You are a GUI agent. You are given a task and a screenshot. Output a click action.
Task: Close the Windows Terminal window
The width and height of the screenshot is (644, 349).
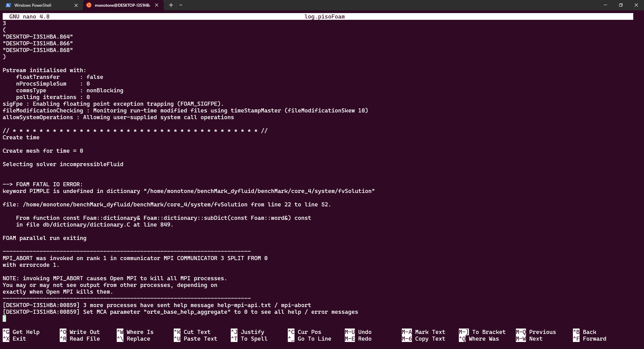[636, 5]
